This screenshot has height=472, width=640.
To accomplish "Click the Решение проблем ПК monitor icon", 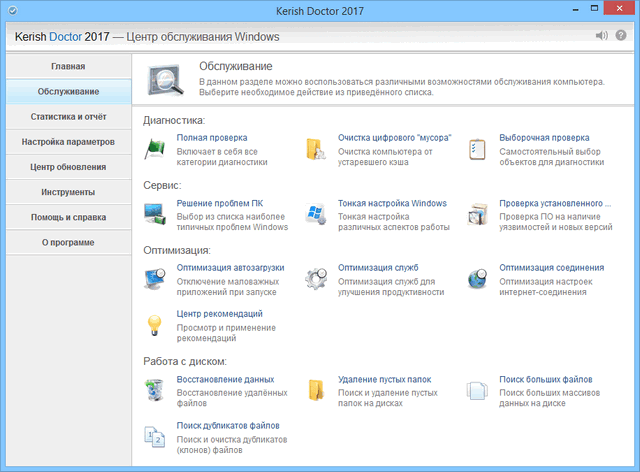I will click(x=156, y=213).
